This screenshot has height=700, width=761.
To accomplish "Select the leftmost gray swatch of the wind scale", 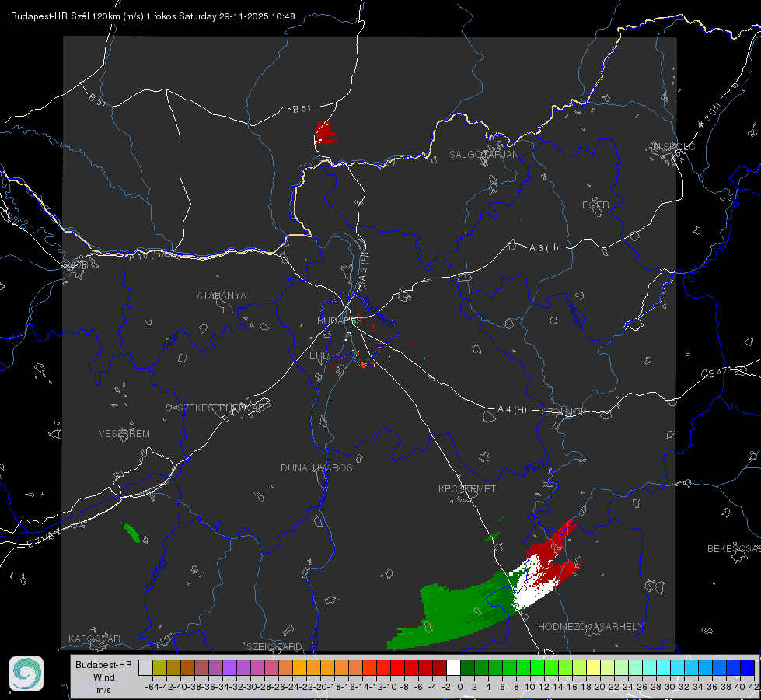I will (145, 667).
